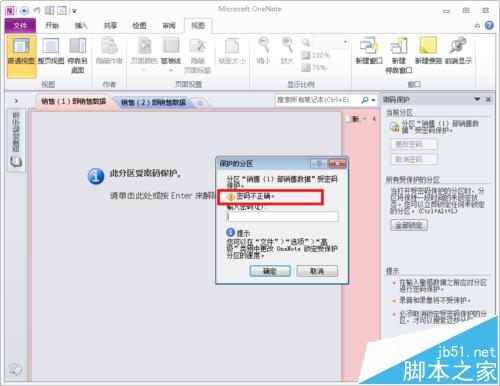This screenshot has height=386, width=500.
Task: Expand the notebook navigation bar chevron
Action: coord(16,100)
